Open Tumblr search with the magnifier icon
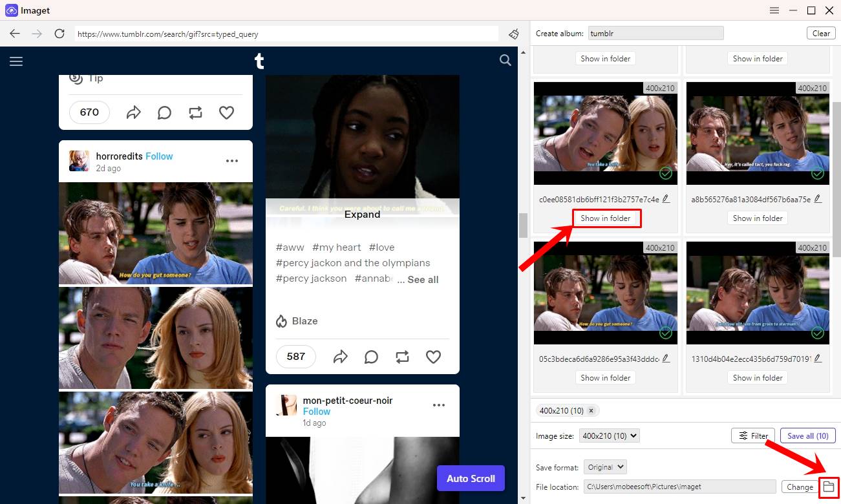Viewport: 841px width, 504px height. 505,60
